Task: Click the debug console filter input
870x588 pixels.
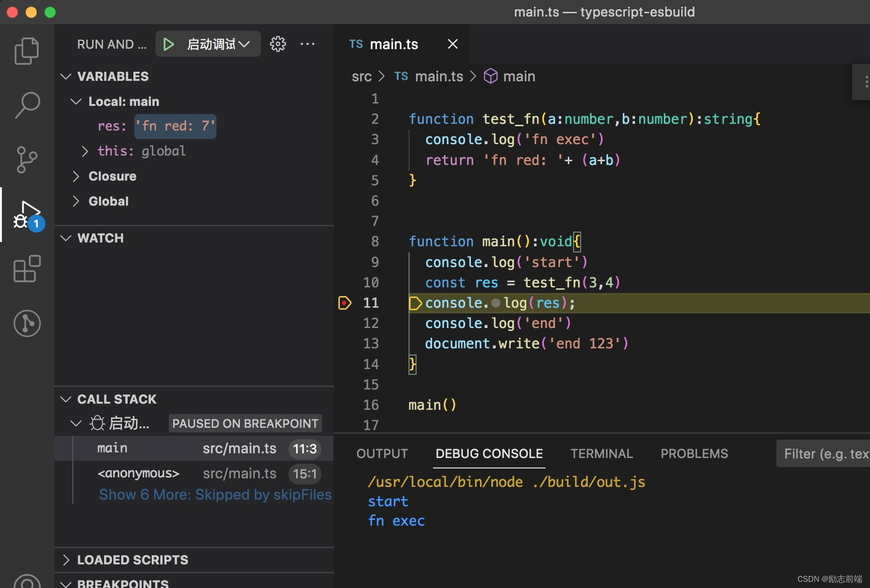Action: (x=823, y=454)
